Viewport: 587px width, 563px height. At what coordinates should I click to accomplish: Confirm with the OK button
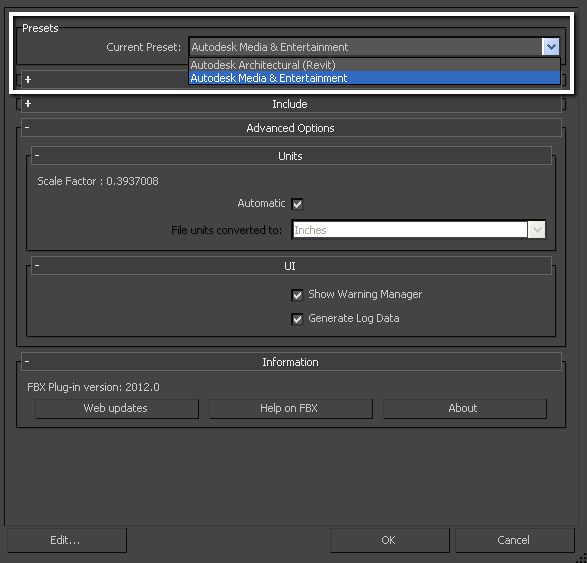click(x=390, y=540)
